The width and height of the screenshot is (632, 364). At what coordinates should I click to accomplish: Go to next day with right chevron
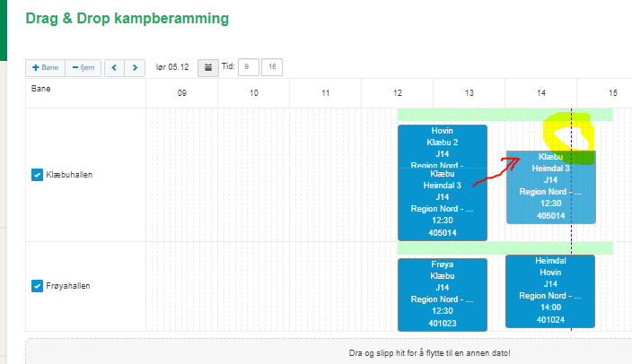tap(135, 67)
